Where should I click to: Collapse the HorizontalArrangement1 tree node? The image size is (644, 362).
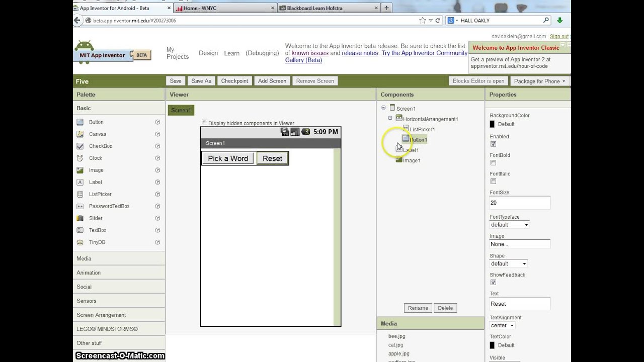point(390,118)
